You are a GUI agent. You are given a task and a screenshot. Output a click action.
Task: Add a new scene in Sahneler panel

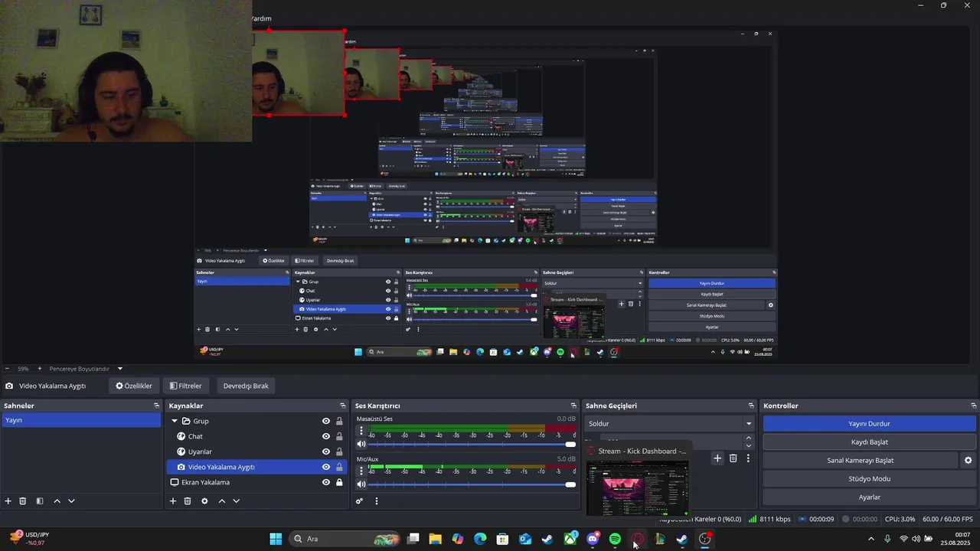tap(8, 501)
